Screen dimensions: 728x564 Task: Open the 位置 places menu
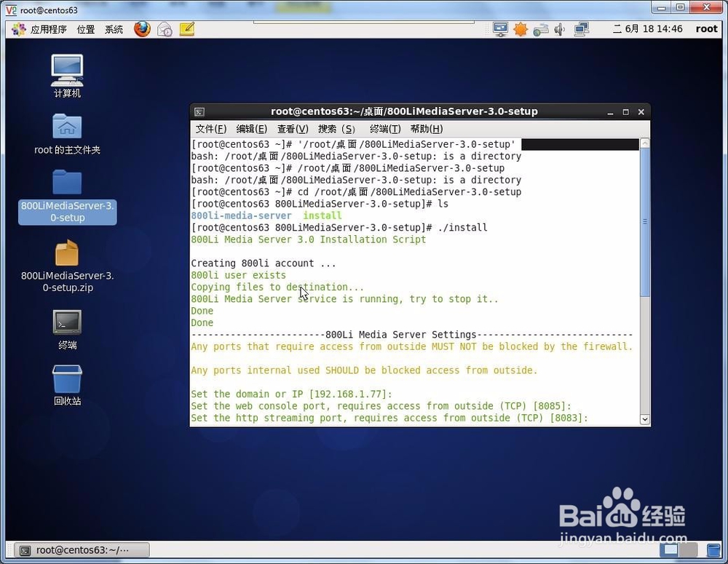tap(86, 29)
